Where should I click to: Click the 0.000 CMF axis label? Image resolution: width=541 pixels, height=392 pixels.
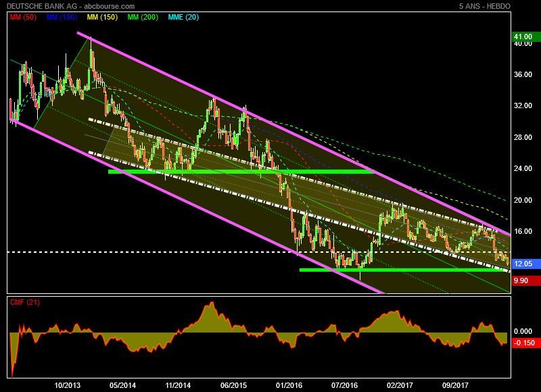[x=523, y=331]
